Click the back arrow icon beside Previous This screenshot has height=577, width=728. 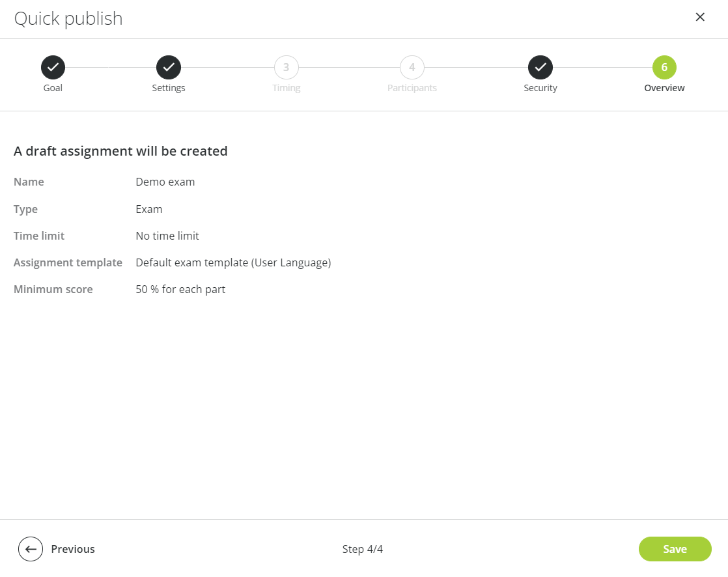point(31,549)
